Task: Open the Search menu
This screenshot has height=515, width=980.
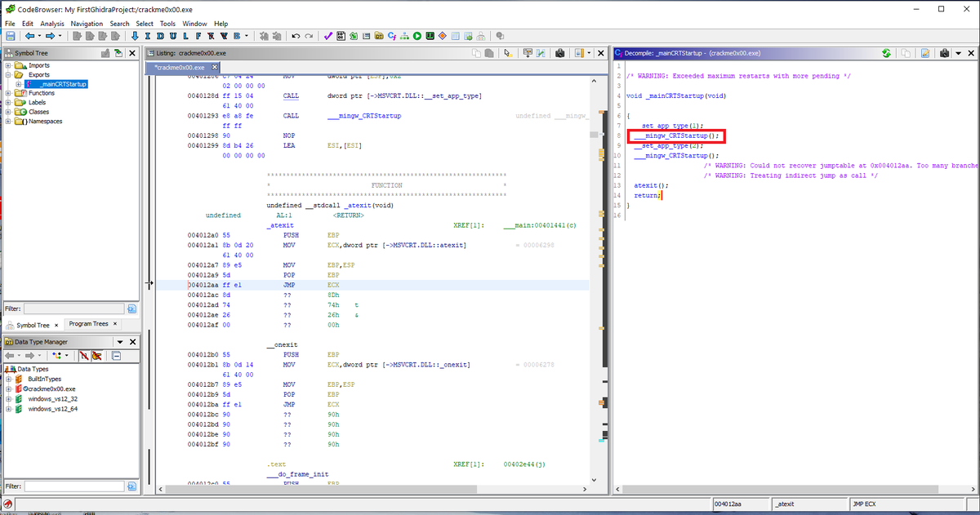Action: coord(120,24)
